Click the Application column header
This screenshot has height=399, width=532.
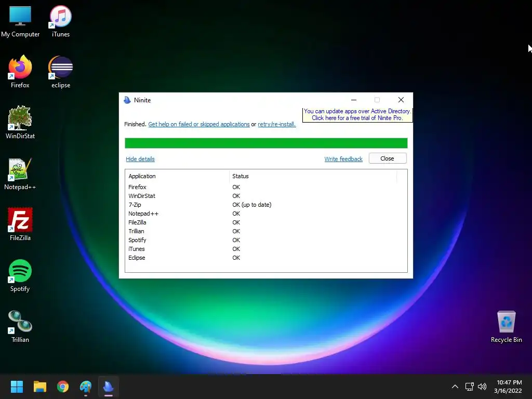[177, 176]
